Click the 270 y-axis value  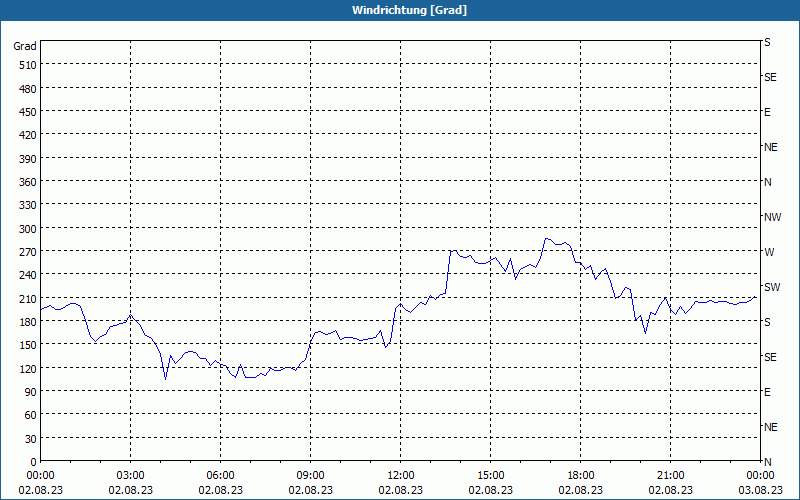[x=28, y=252]
